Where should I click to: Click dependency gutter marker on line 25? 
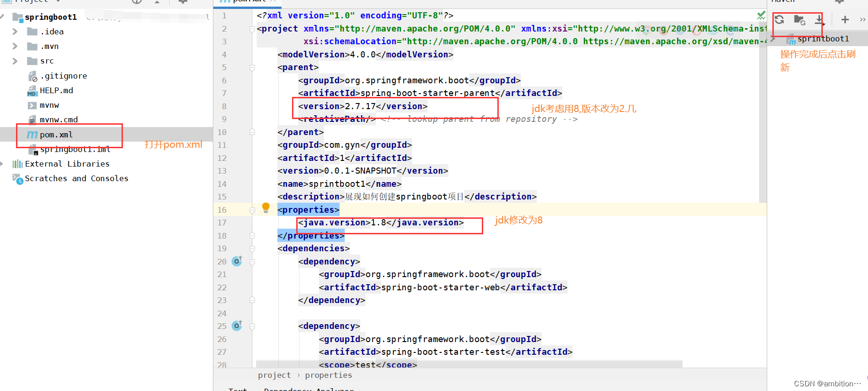(237, 325)
